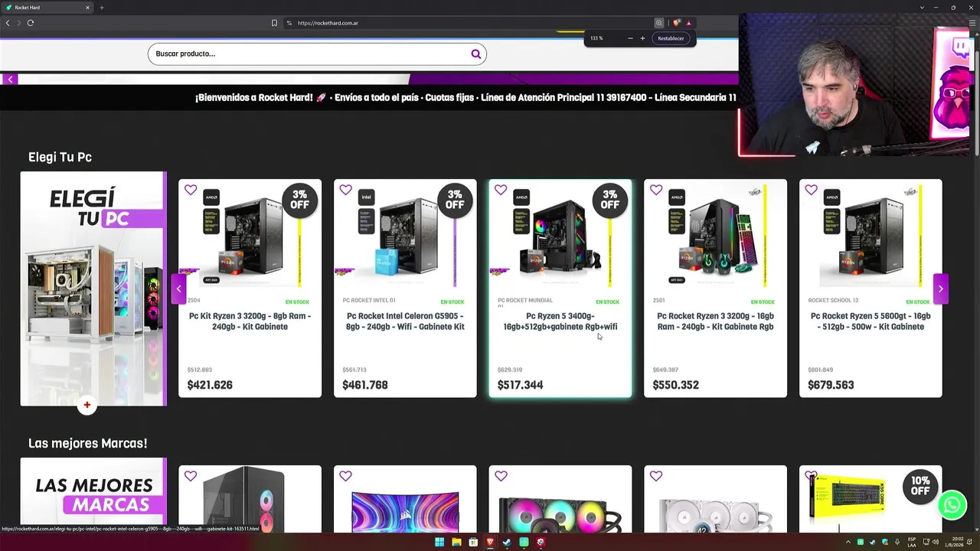980x551 pixels.
Task: Click the $461.768 price
Action: tap(365, 385)
